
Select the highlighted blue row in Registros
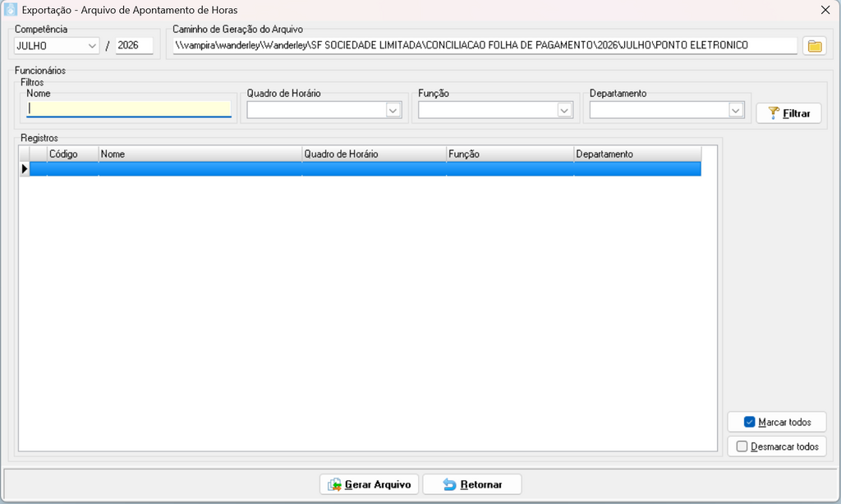point(365,169)
